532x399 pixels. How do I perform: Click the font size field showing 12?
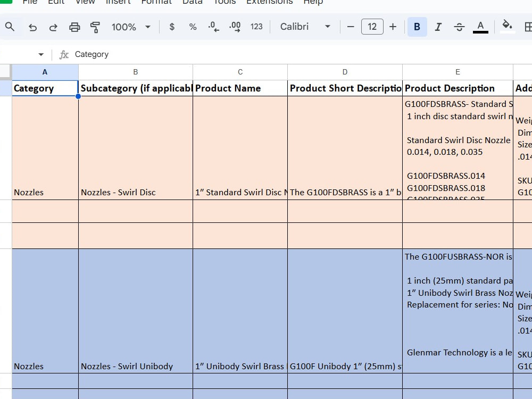[372, 27]
